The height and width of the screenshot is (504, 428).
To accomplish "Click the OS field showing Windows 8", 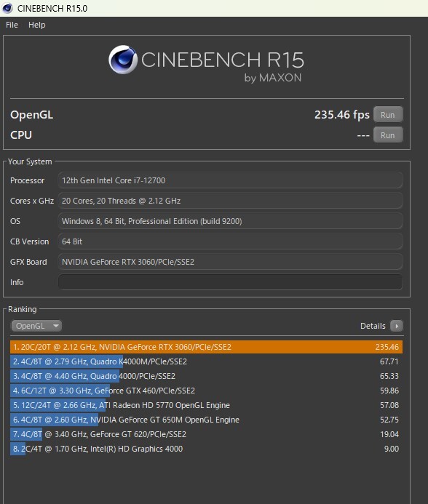I will pyautogui.click(x=230, y=221).
